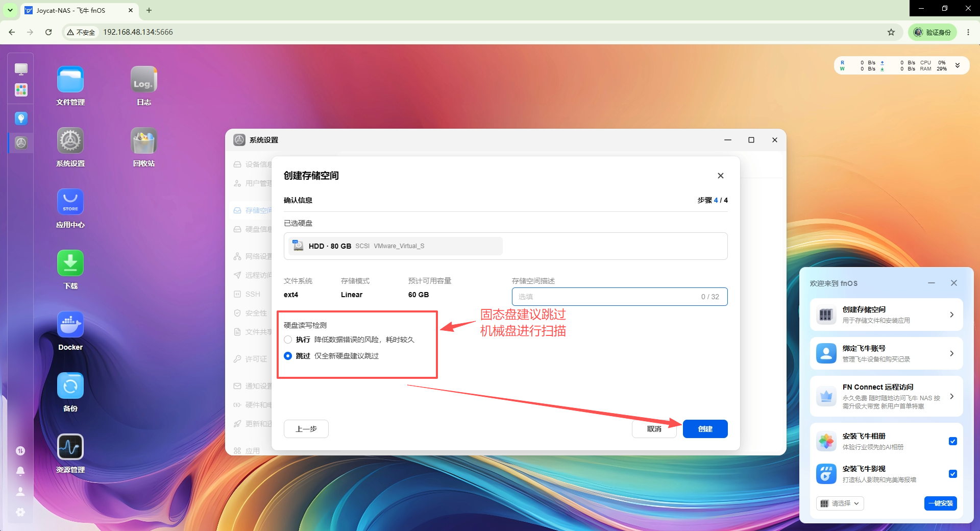Select 执行 disk read-write check option
This screenshot has width=980, height=531.
pyautogui.click(x=288, y=340)
